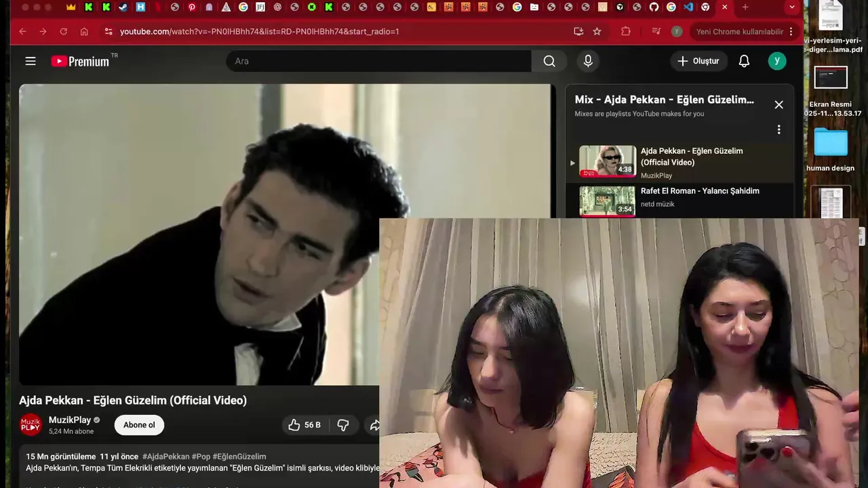Go back in Chrome history
Screen dimensions: 868x488
[x=22, y=31]
